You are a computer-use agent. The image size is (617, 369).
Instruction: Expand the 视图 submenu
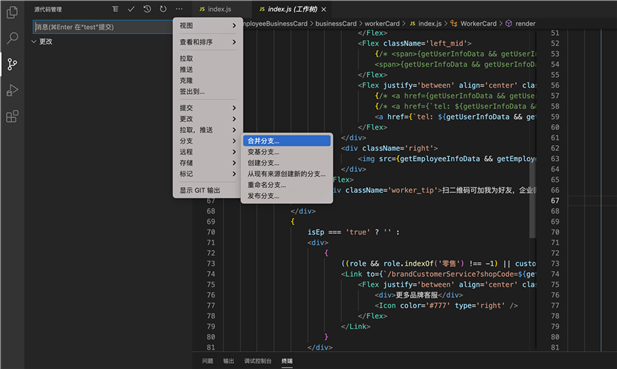pyautogui.click(x=208, y=26)
